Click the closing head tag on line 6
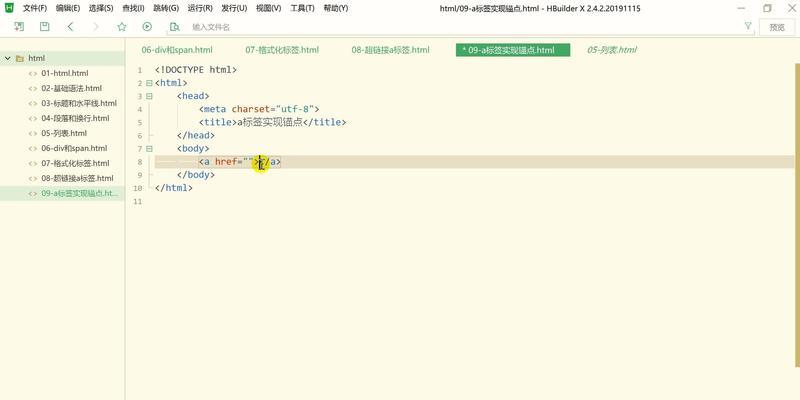Viewport: 800px width, 400px height. 195,136
